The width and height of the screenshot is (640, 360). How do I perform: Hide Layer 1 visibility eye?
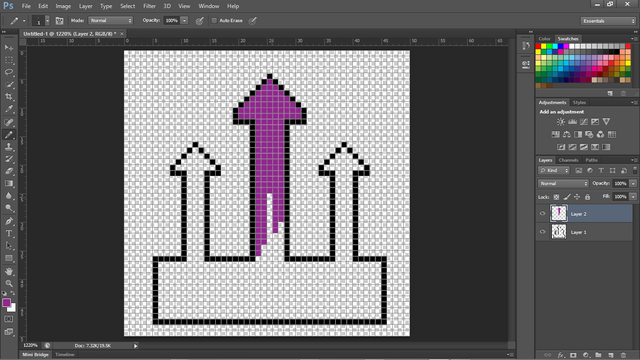point(542,232)
